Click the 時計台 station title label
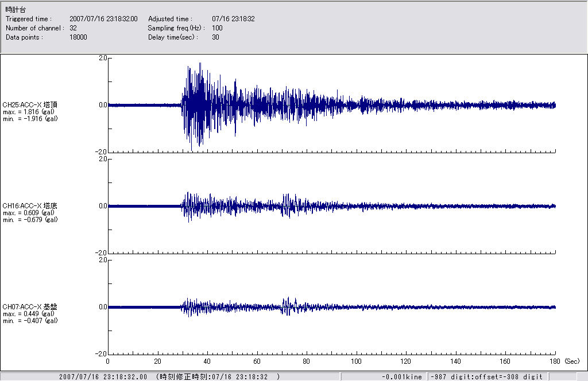This screenshot has height=381, width=588. pos(16,10)
